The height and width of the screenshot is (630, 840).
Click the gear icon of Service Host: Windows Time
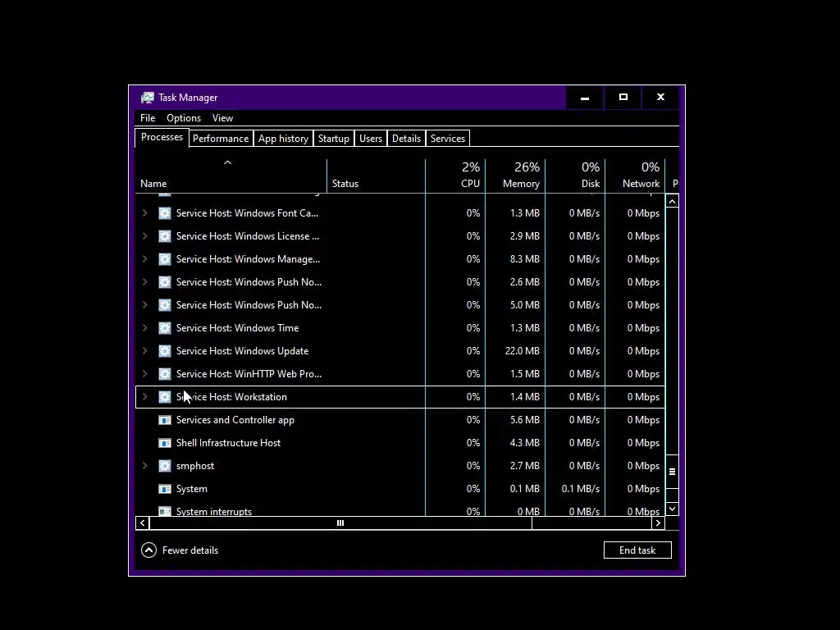point(165,328)
